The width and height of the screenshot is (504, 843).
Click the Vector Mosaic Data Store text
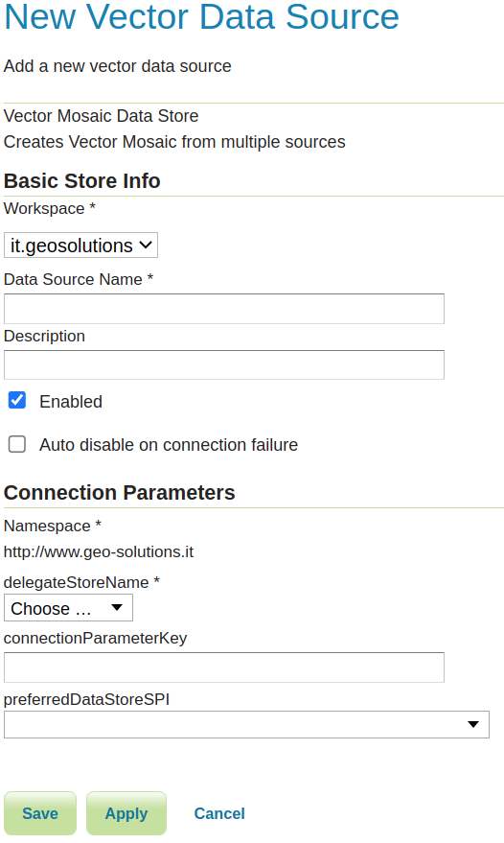click(101, 116)
